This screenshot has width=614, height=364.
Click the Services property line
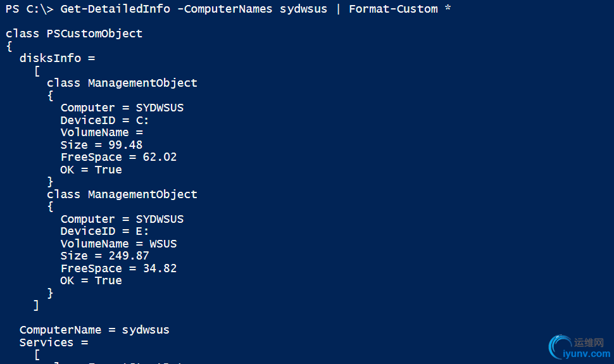(x=54, y=342)
